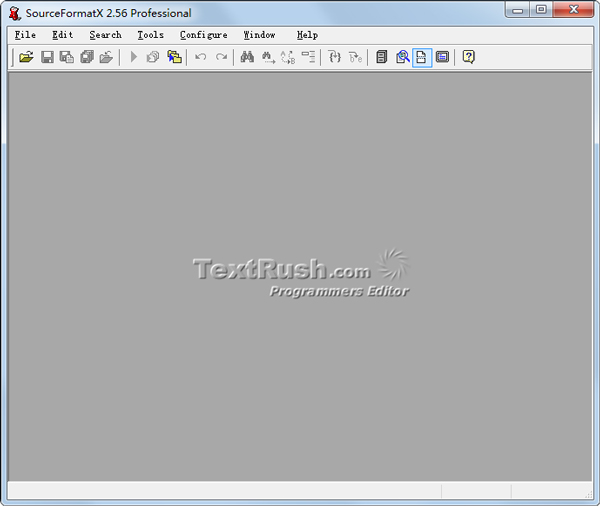
Task: Click the grayed Close file folder icon
Action: [106, 57]
